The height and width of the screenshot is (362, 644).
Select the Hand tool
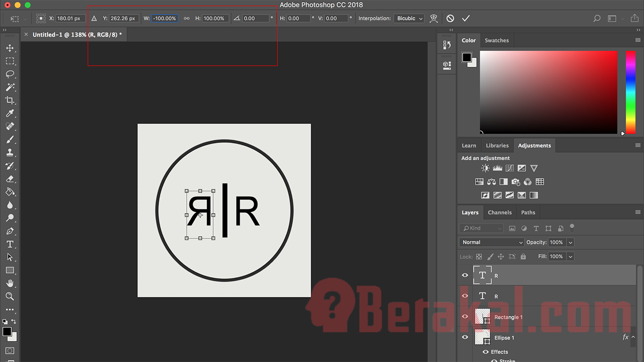10,283
